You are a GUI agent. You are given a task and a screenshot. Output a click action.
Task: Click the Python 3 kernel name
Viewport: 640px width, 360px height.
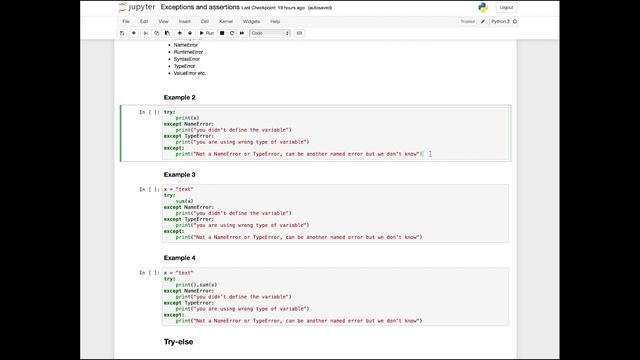click(x=500, y=21)
